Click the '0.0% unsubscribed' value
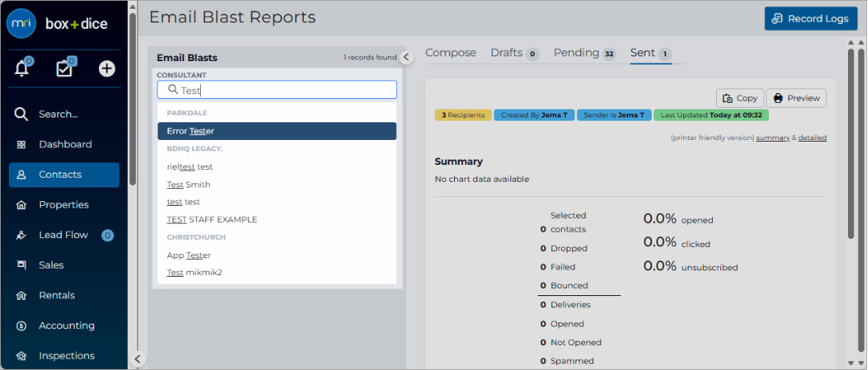The image size is (868, 370). pyautogui.click(x=690, y=267)
